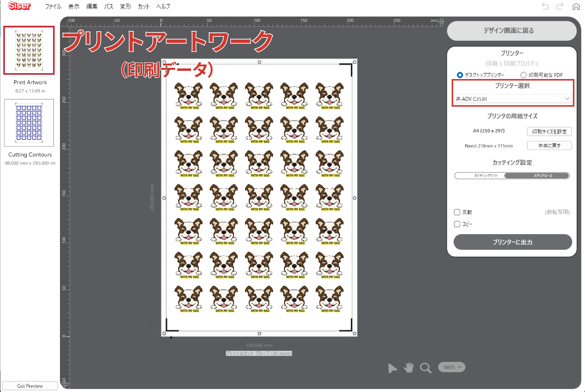Image resolution: width=585 pixels, height=392 pixels.
Task: Enable the コピー checkbox
Action: 457,224
